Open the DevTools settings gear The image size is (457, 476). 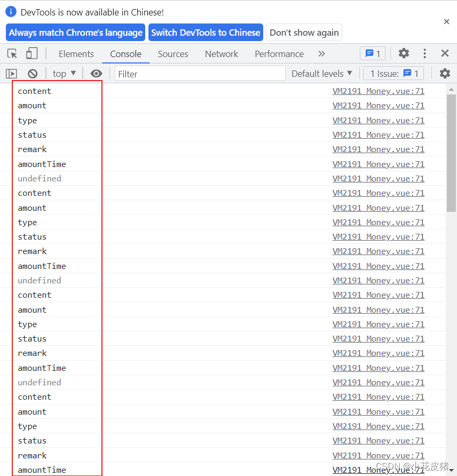[404, 53]
